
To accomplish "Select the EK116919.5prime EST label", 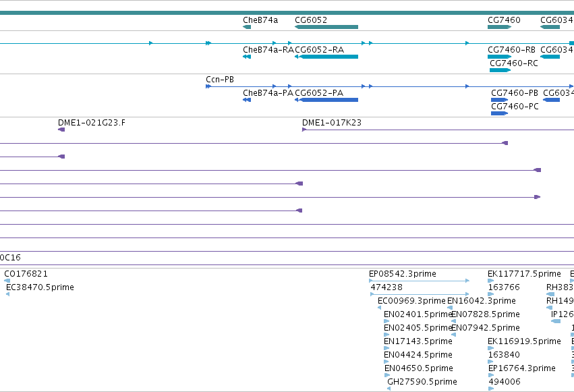I will tap(524, 341).
